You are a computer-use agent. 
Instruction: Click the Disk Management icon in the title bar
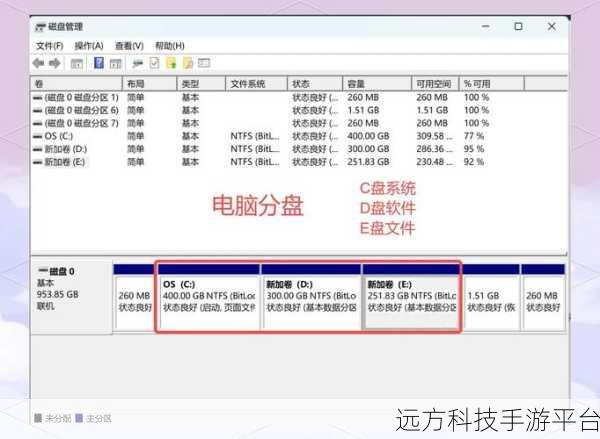40,27
